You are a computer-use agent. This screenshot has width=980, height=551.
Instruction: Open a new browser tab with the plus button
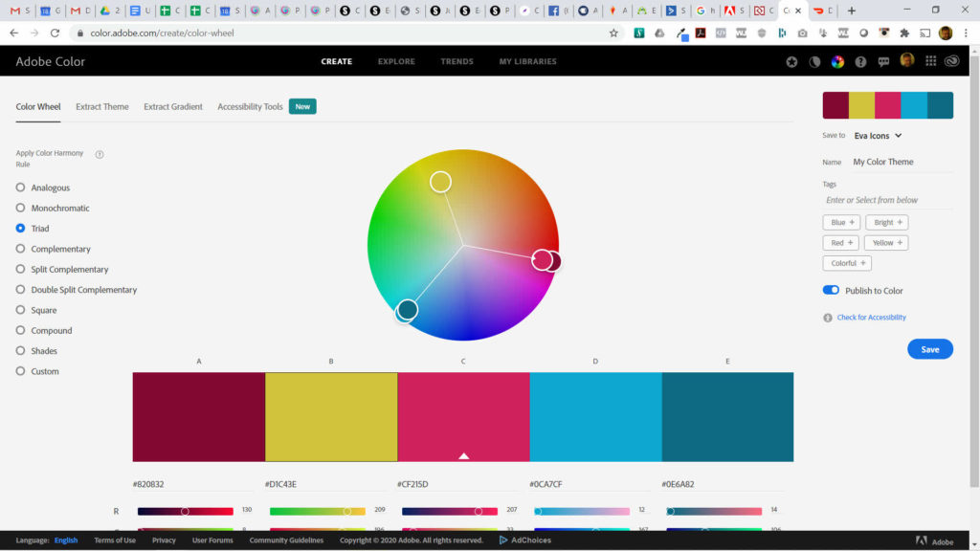[x=851, y=11]
